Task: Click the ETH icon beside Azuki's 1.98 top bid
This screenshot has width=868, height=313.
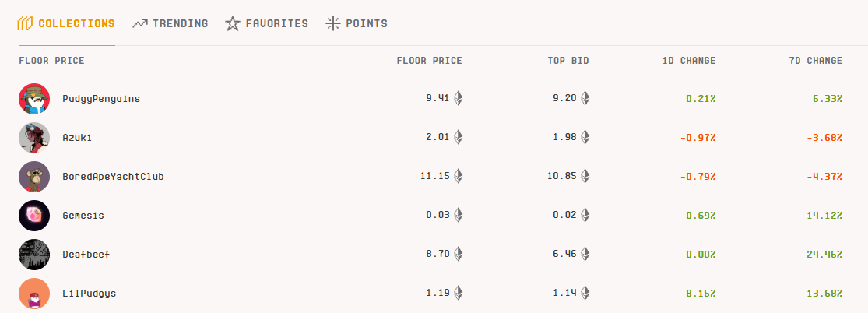Action: [x=585, y=137]
